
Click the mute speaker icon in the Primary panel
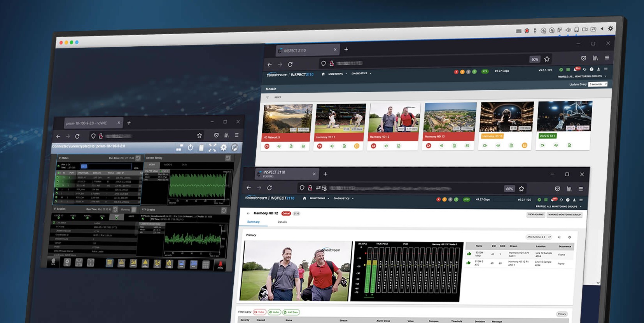(x=559, y=237)
